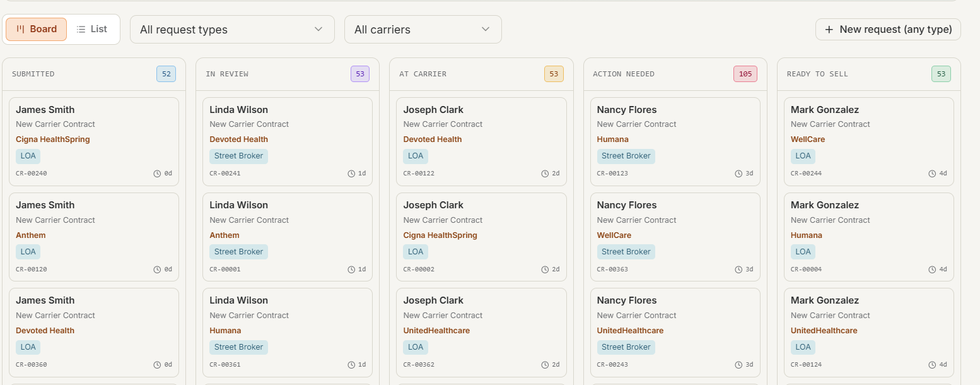Screen dimensions: 980x385
Task: Open card CR-00120 Anthem
Action: click(x=94, y=237)
